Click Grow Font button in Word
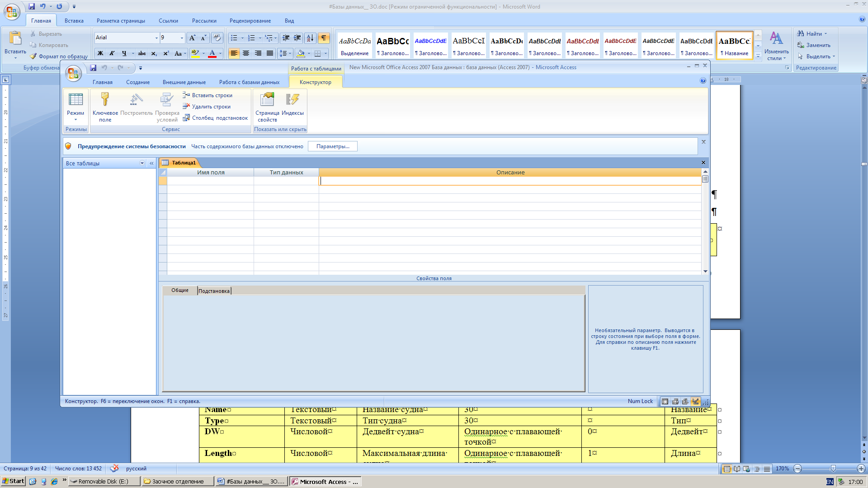Screen dimensions: 868x488 tap(192, 38)
